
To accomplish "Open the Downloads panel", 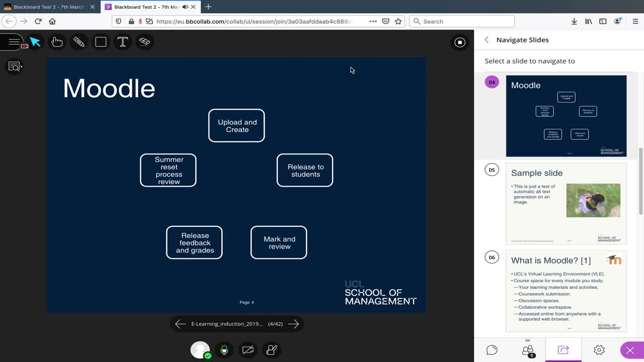I will tap(574, 21).
